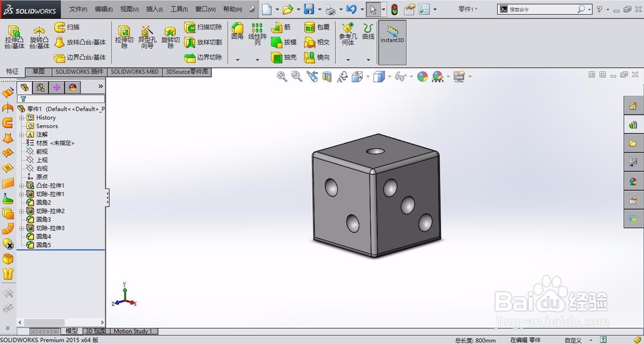Select the Revolved Boss/Base tool (旋转凸台/基体)
644x344 pixels.
[x=39, y=37]
